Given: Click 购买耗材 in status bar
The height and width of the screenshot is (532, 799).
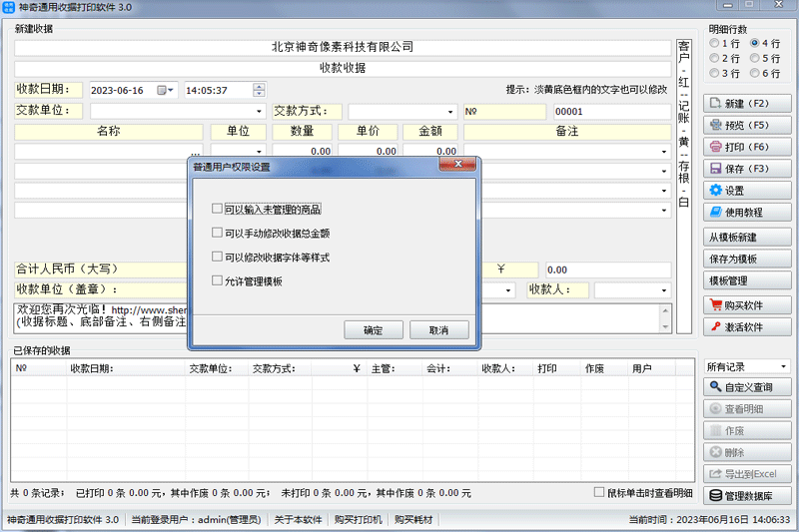Looking at the screenshot, I should point(413,520).
